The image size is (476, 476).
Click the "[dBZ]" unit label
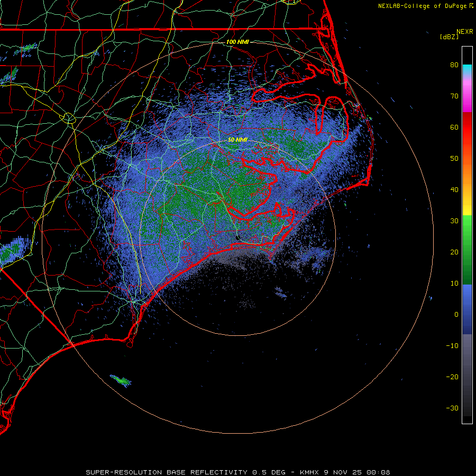point(449,37)
